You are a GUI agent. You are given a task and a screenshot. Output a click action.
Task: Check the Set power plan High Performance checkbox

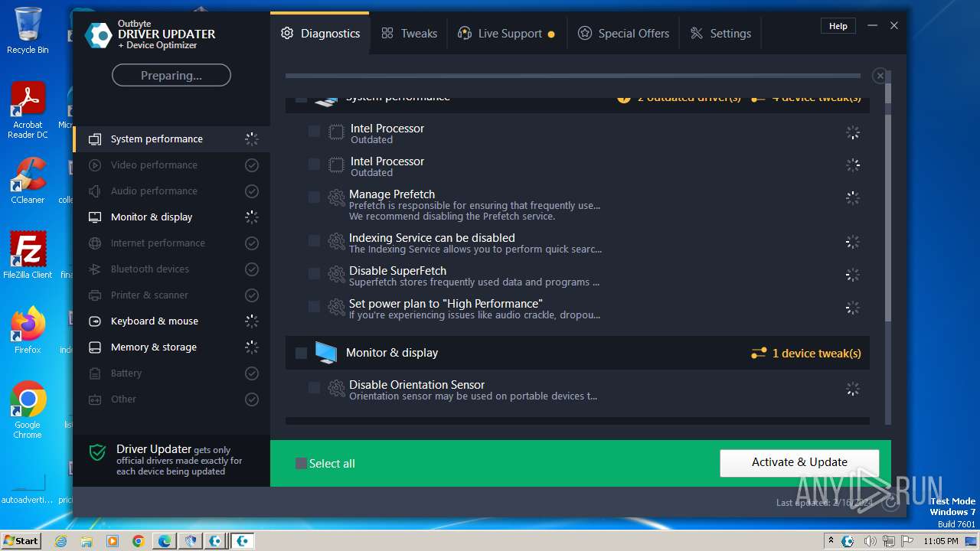(314, 307)
